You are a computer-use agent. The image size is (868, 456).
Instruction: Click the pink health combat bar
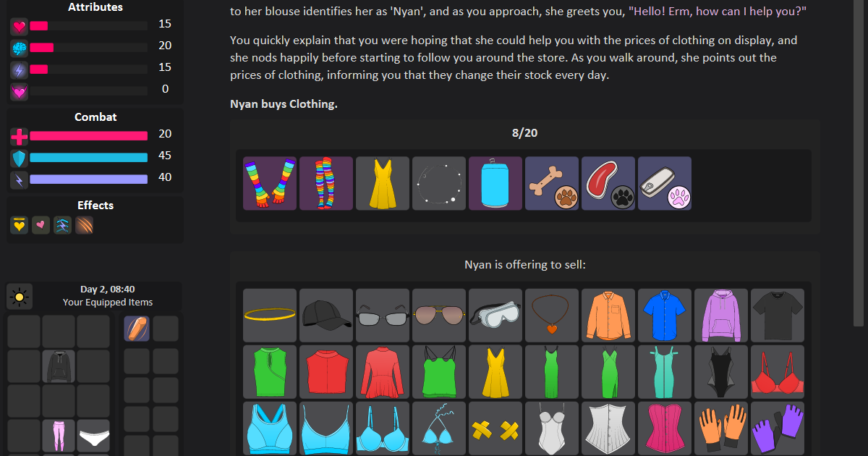tap(89, 135)
